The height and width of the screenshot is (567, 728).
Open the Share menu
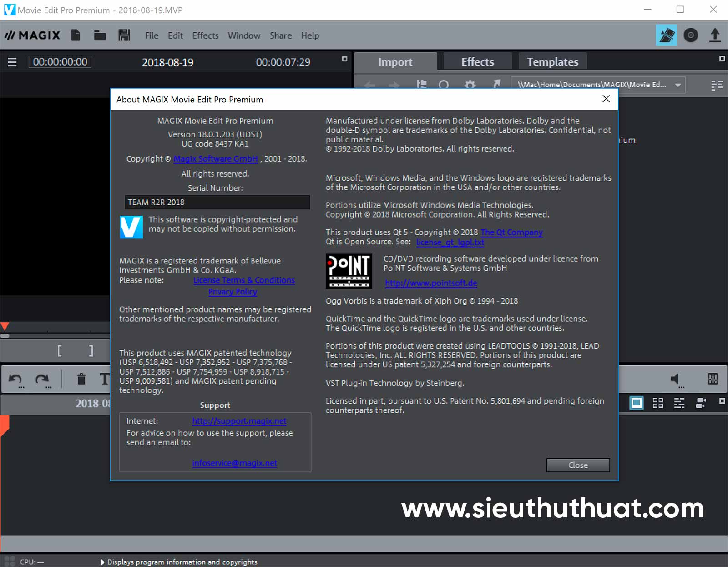tap(281, 35)
